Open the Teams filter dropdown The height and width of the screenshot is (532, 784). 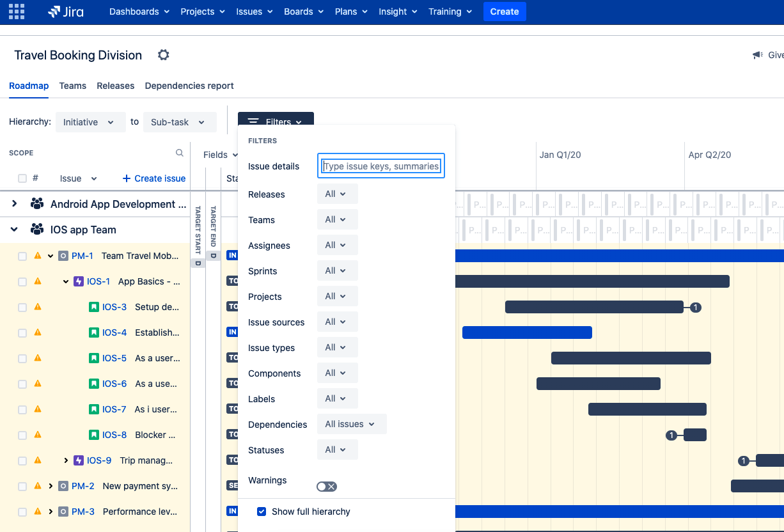click(337, 219)
